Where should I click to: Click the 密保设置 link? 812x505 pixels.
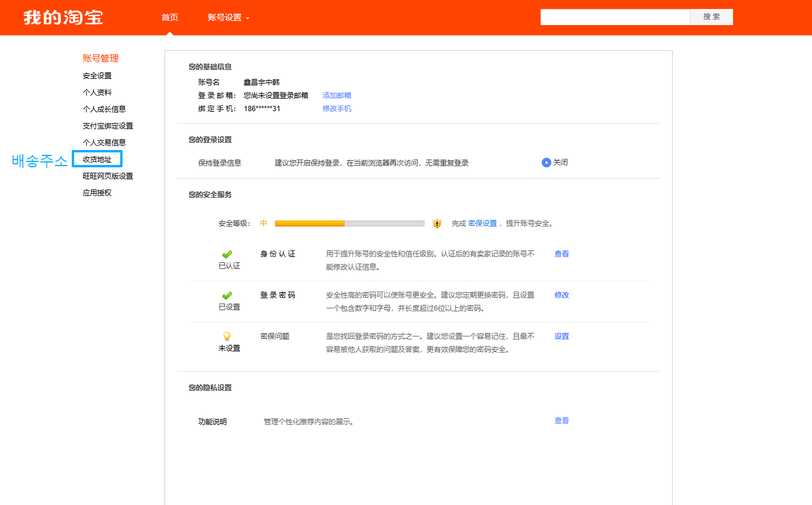point(482,224)
